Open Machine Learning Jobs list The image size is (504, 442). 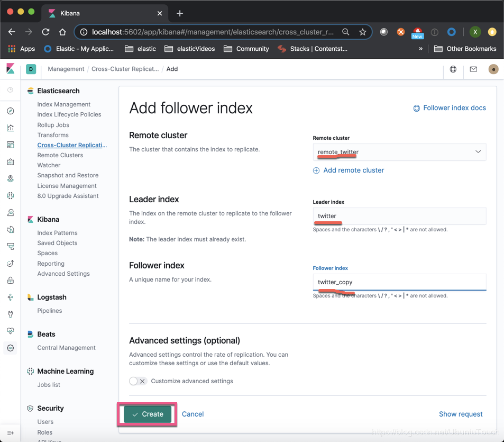tap(49, 385)
